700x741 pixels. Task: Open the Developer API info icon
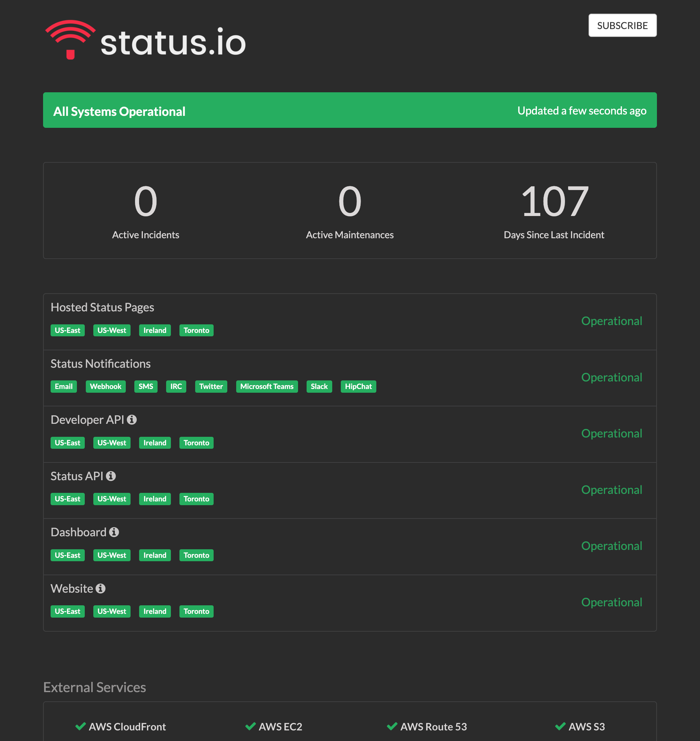pyautogui.click(x=132, y=420)
